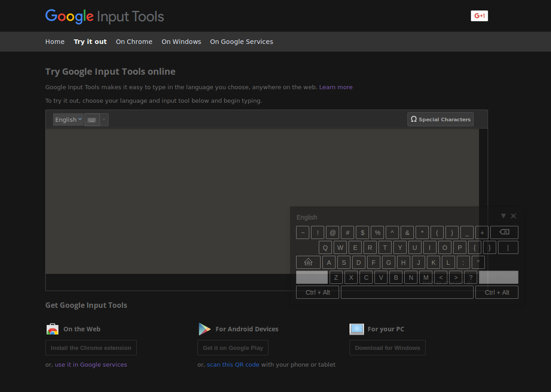The image size is (551, 392).
Task: Click the Google Play triangle icon
Action: 205,329
